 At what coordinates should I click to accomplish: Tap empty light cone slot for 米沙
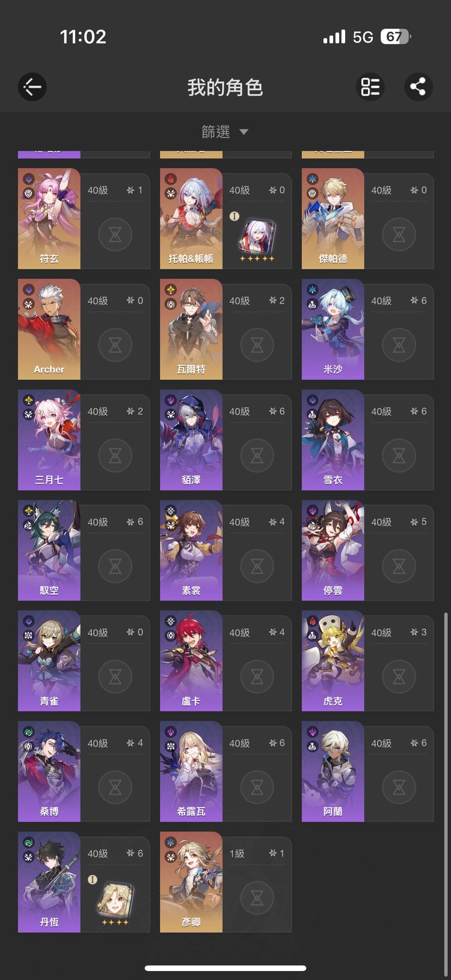tap(399, 345)
